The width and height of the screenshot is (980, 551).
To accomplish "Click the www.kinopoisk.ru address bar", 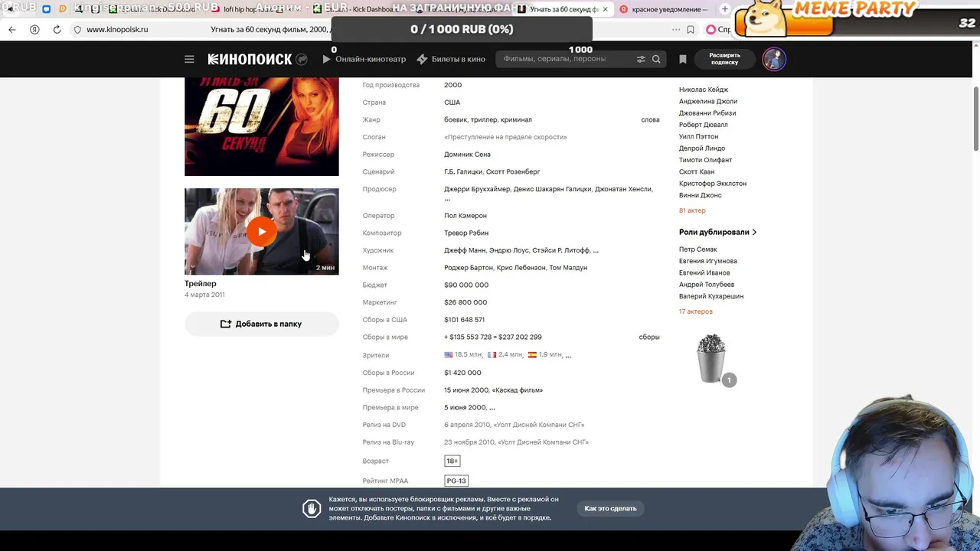I will tap(117, 29).
